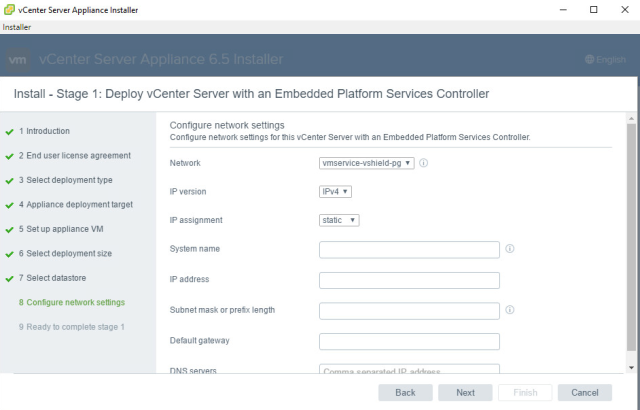Click the vertical scrollbar down arrow
The image size is (640, 410).
(631, 368)
